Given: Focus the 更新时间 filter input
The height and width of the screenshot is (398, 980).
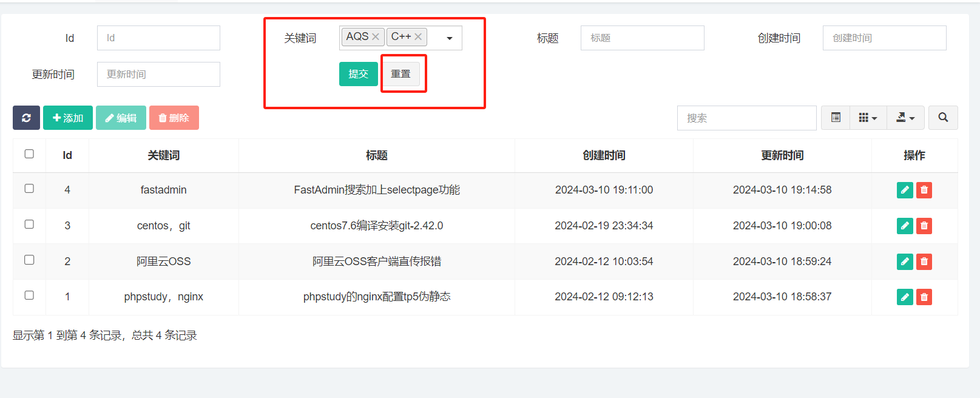Looking at the screenshot, I should pyautogui.click(x=158, y=74).
